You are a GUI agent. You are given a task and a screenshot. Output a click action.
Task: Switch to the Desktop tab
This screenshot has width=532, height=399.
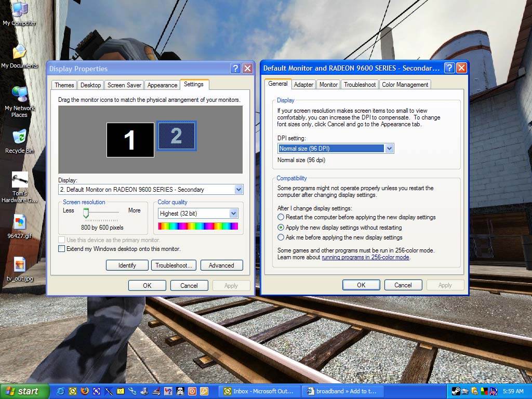[x=90, y=85]
